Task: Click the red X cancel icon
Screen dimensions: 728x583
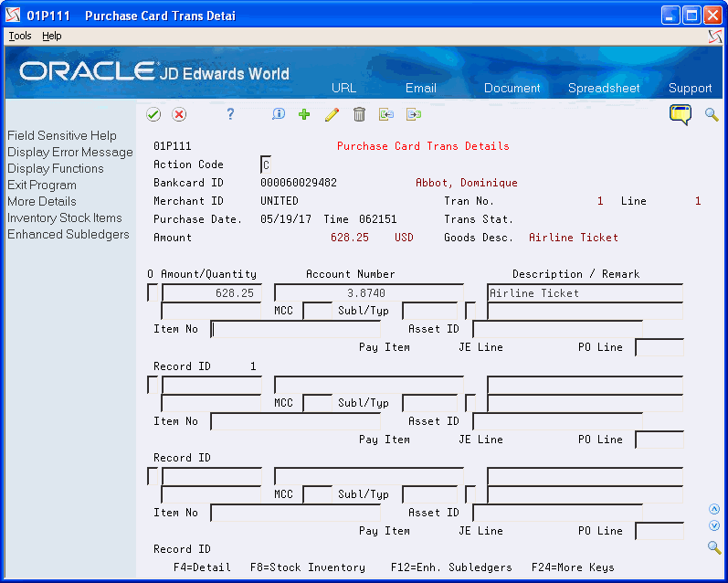Action: pyautogui.click(x=179, y=114)
